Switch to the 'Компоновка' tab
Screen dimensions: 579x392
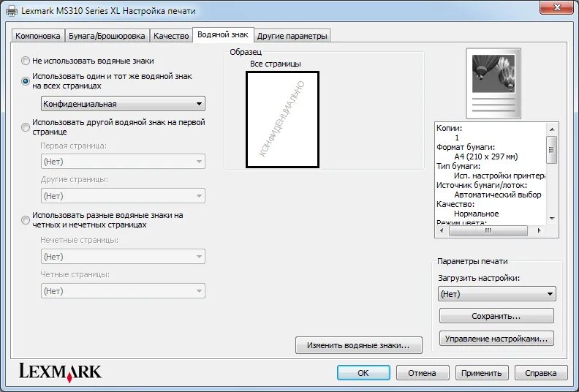38,36
